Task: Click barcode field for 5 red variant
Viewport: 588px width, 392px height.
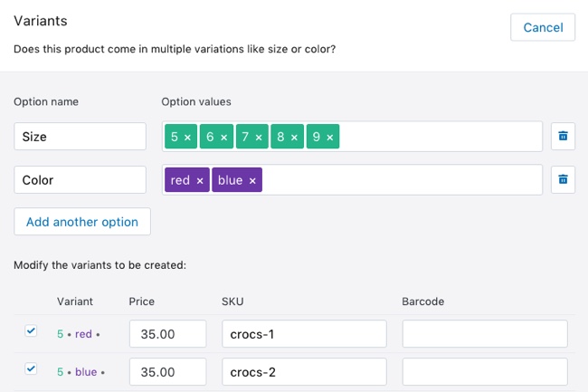Action: tap(485, 333)
